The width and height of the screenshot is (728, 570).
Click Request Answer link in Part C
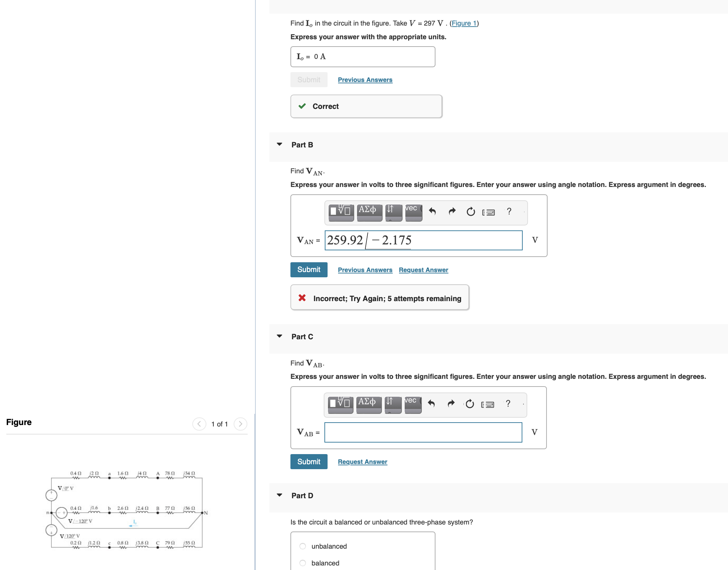[362, 462]
